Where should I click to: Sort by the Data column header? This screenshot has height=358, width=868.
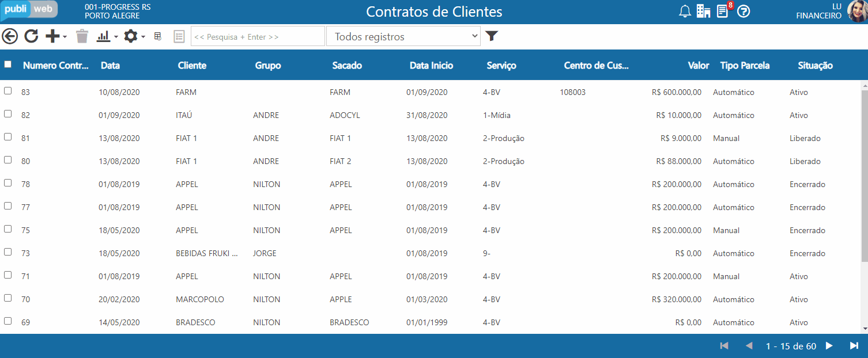pyautogui.click(x=110, y=66)
